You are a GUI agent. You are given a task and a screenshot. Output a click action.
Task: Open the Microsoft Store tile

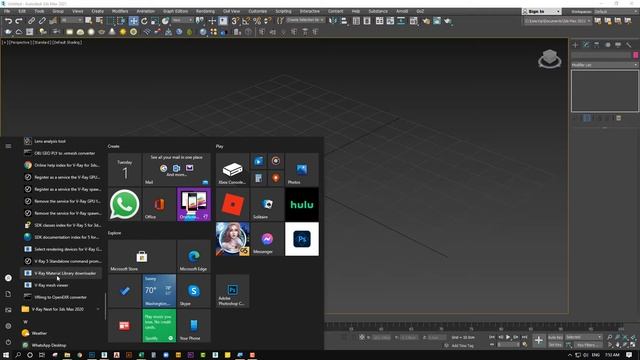(142, 256)
